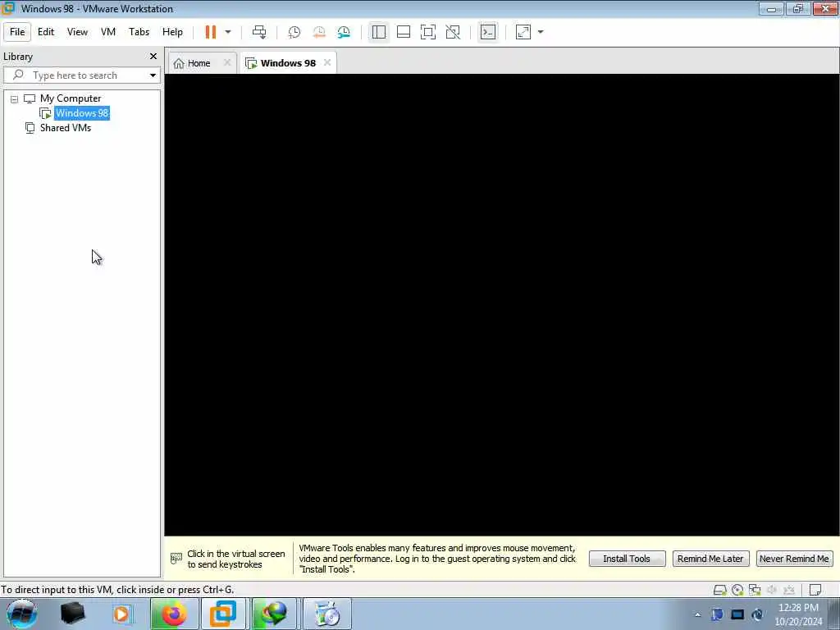Open Internet Download Manager taskbar icon
Viewport: 840px width, 630px height.
pos(274,614)
